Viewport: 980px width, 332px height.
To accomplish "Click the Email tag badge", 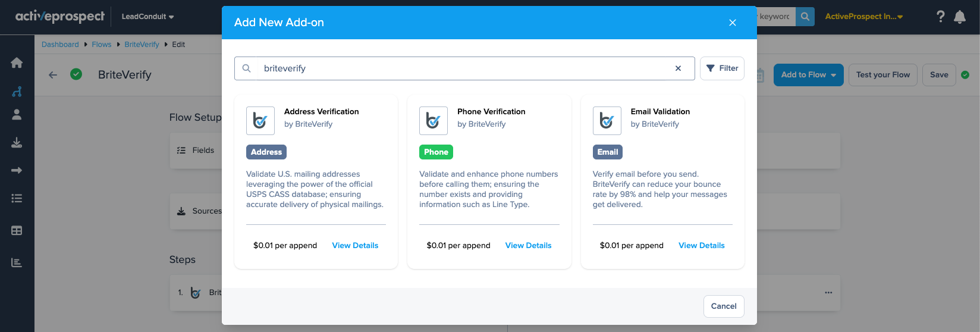I will (608, 152).
